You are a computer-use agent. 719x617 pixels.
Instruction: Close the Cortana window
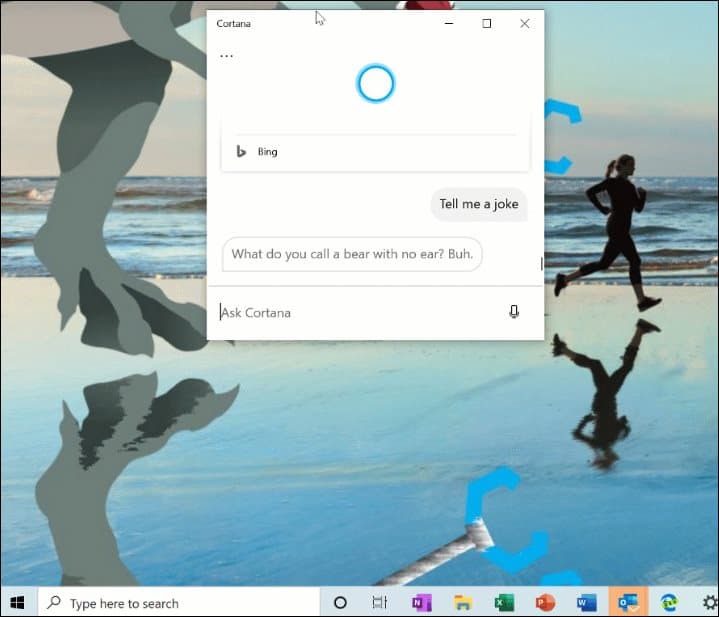point(525,23)
